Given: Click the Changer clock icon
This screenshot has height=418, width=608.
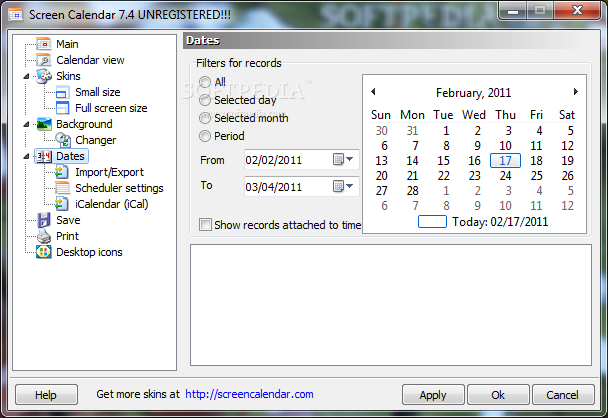Looking at the screenshot, I should pyautogui.click(x=62, y=140).
